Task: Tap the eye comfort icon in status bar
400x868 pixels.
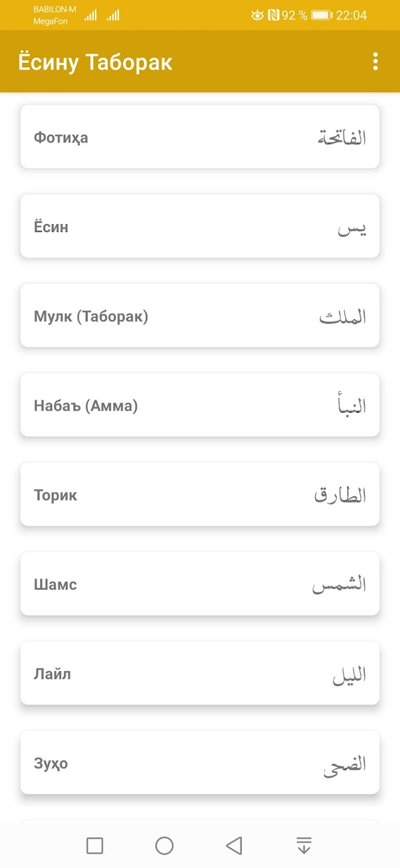Action: click(258, 15)
